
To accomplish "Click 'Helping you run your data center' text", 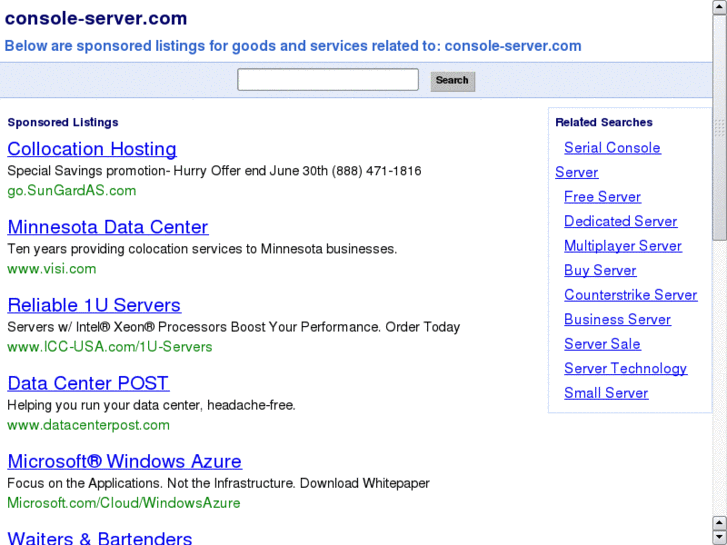I will (151, 405).
